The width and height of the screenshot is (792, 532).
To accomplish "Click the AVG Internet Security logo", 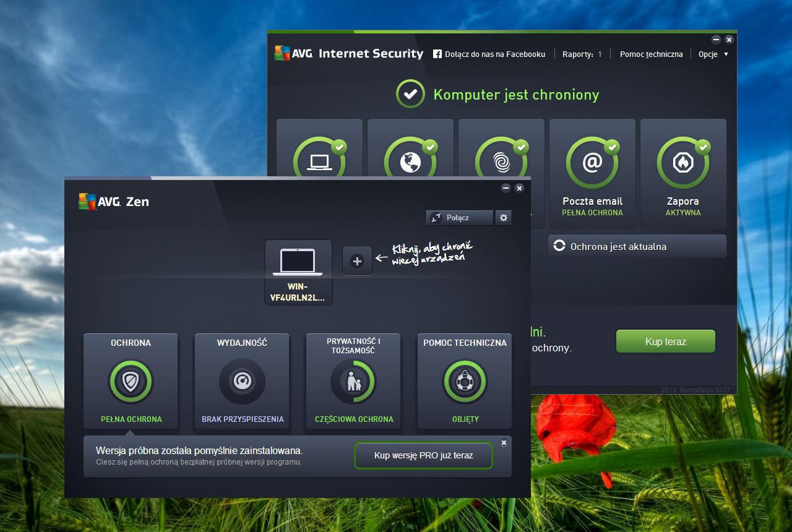I will [x=349, y=54].
